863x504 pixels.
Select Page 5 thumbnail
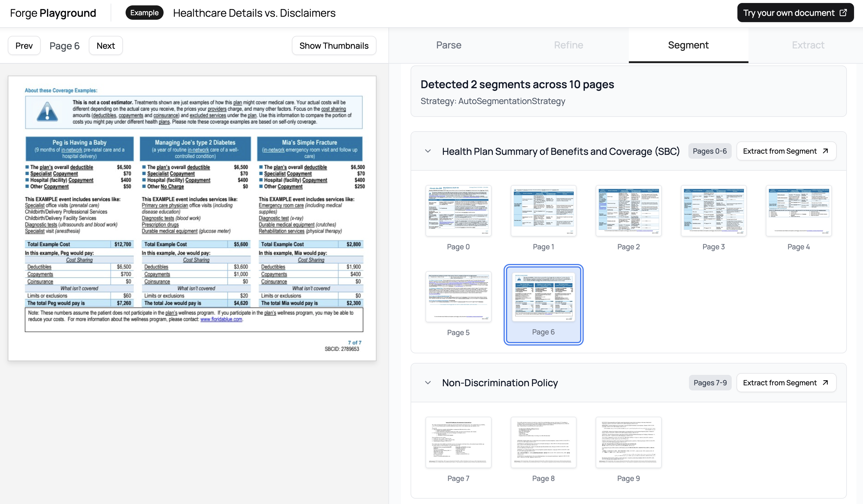pos(458,297)
